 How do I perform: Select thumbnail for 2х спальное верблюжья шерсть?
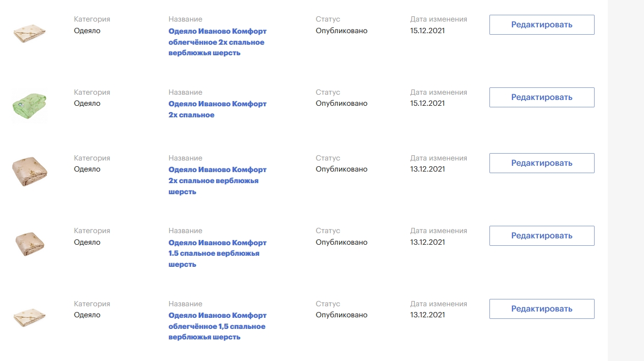29,170
